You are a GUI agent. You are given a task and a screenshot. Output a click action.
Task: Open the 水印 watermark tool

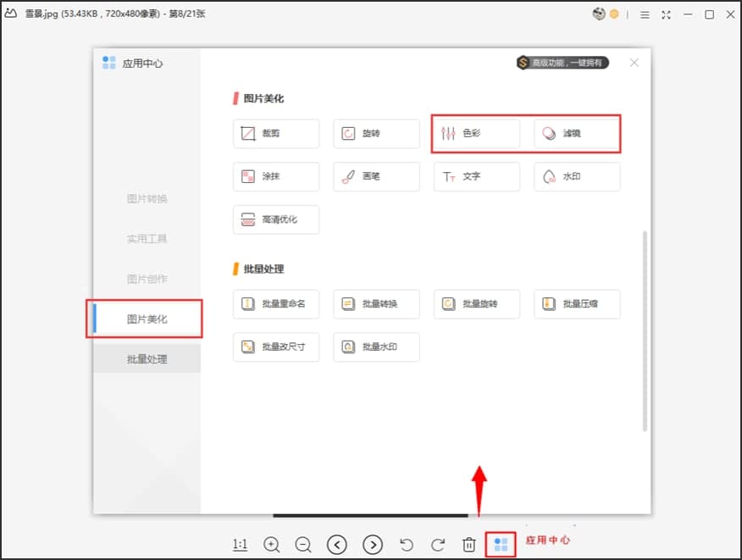tap(577, 176)
